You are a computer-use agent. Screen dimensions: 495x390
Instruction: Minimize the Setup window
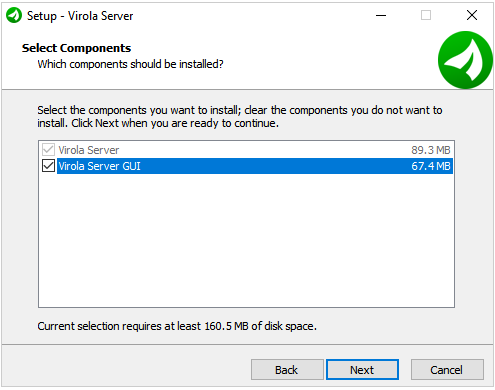(381, 15)
